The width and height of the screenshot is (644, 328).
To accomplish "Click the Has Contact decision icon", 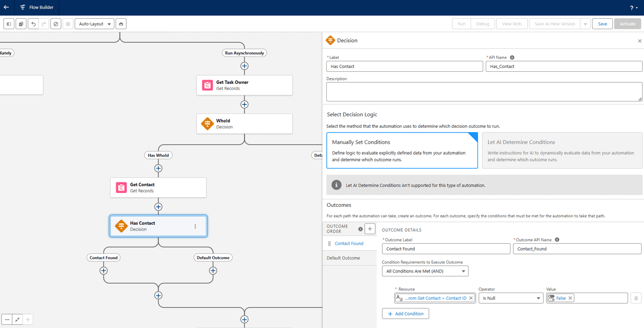I will pyautogui.click(x=121, y=226).
